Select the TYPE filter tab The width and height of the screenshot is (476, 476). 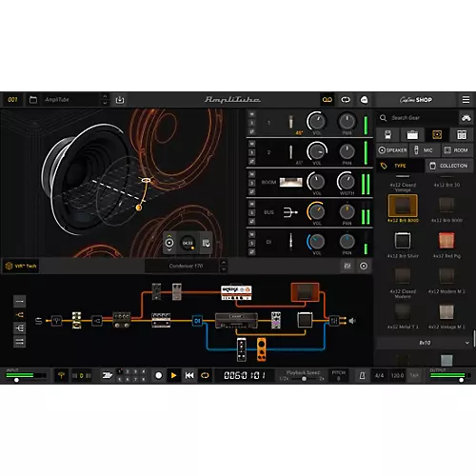(x=401, y=166)
